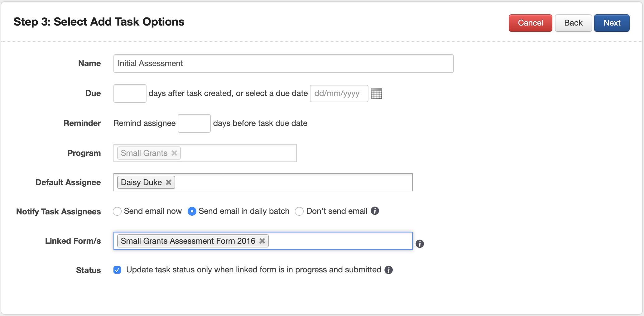Click info icon next to Linked Form/s field
644x316 pixels.
(x=420, y=244)
